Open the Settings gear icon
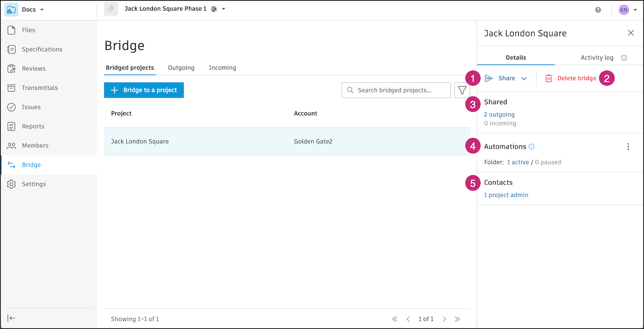This screenshot has width=644, height=329. tap(12, 184)
